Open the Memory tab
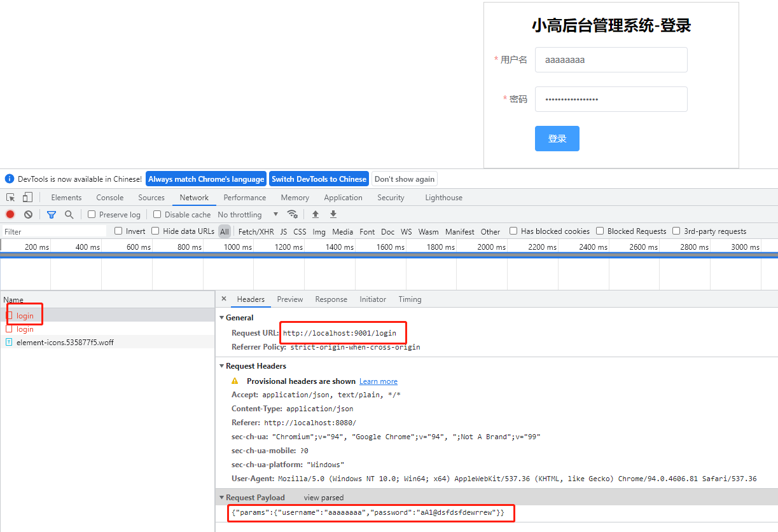This screenshot has width=778, height=532. tap(295, 198)
